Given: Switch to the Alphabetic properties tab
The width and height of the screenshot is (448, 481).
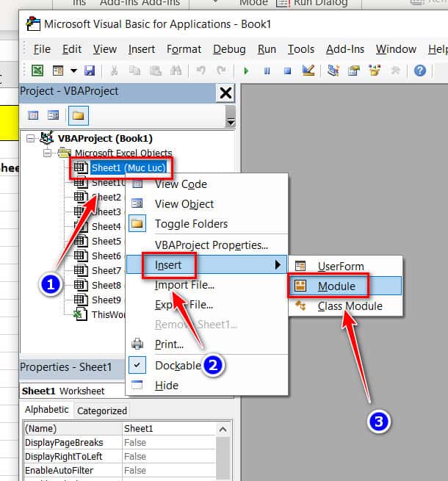Looking at the screenshot, I should point(47,410).
